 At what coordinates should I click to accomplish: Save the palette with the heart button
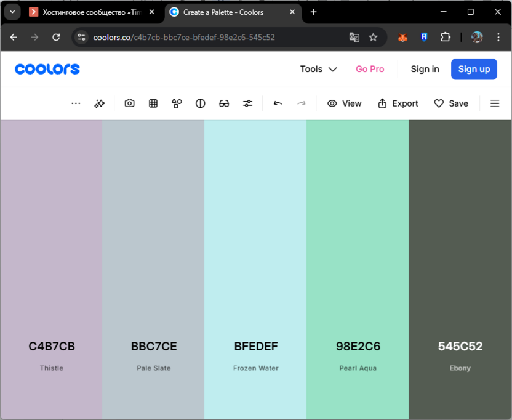click(x=451, y=103)
